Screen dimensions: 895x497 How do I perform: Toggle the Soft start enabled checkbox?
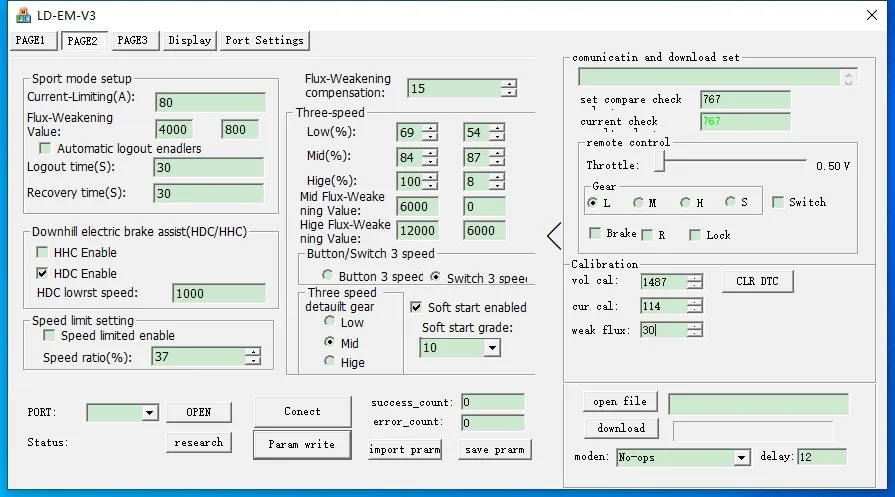coord(416,307)
